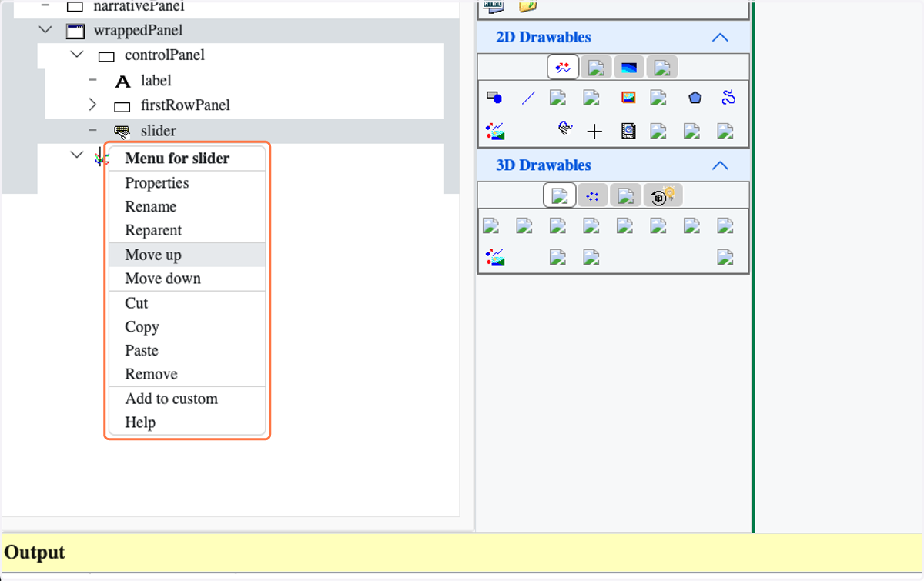Select the firstRowPanel tree label
The width and height of the screenshot is (924, 581).
(185, 105)
